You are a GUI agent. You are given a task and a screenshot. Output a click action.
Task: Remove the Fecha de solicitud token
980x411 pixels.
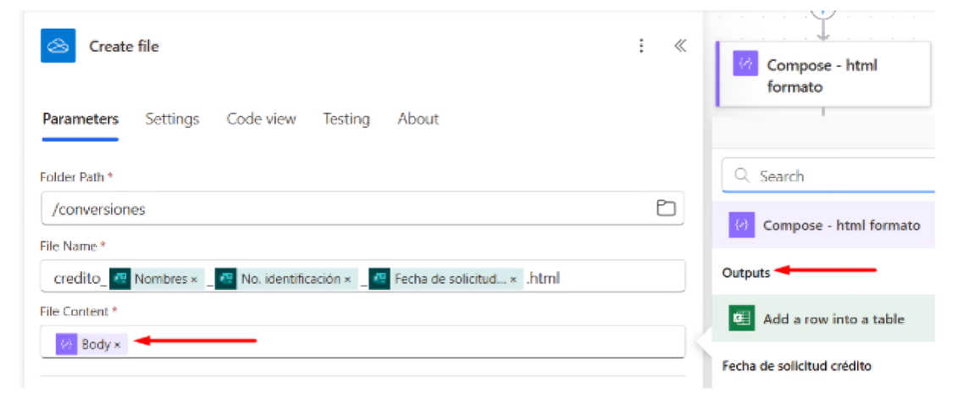coord(513,280)
